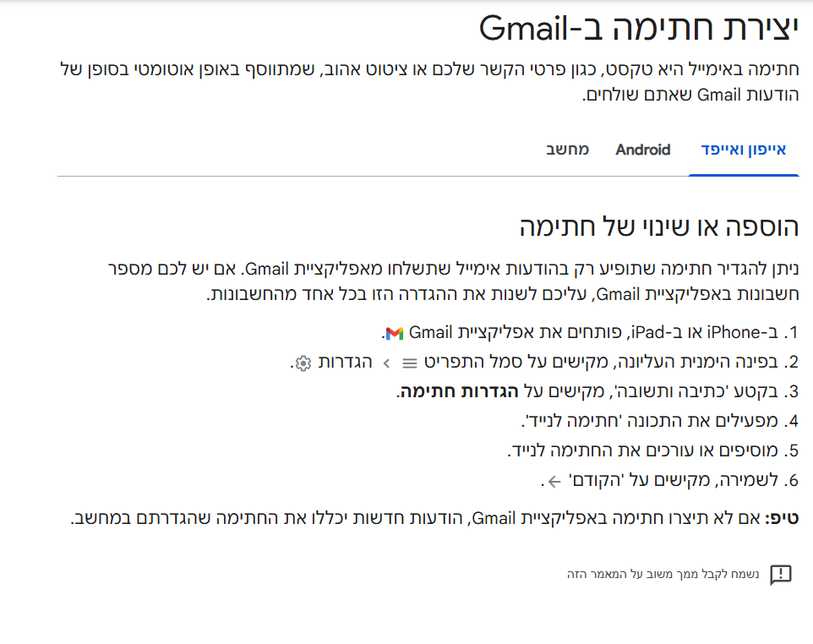Click the back arrow icon in step 6
This screenshot has height=644, width=813.
click(x=554, y=482)
